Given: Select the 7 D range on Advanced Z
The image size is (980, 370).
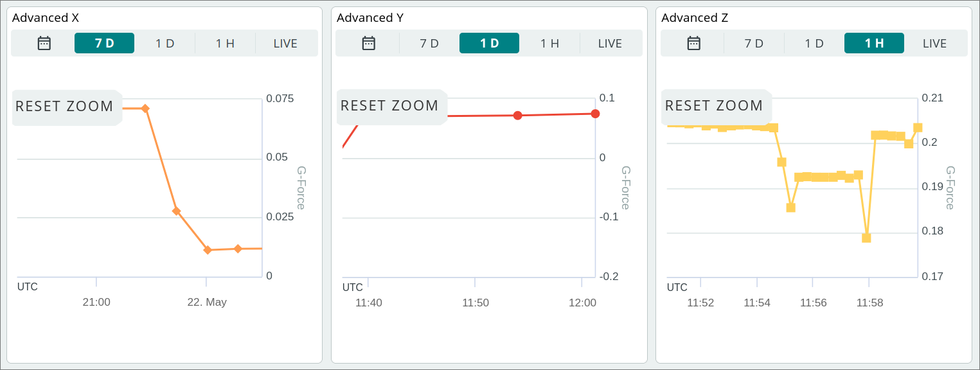Looking at the screenshot, I should [x=754, y=43].
